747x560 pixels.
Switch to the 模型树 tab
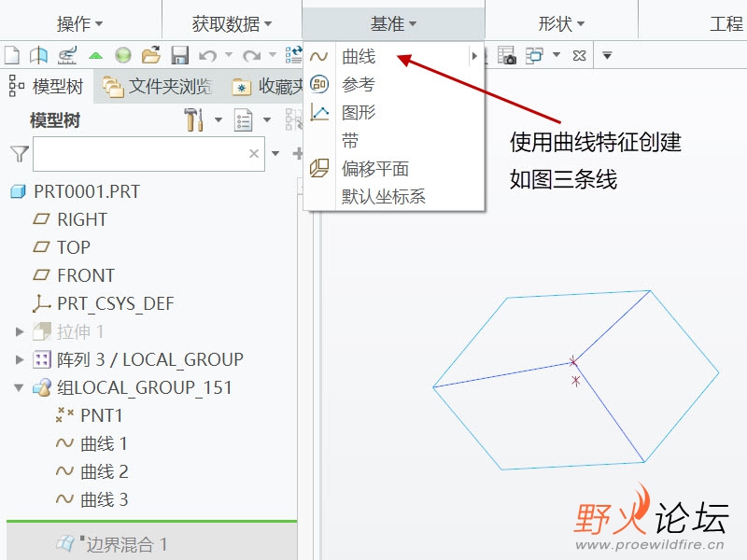click(47, 87)
